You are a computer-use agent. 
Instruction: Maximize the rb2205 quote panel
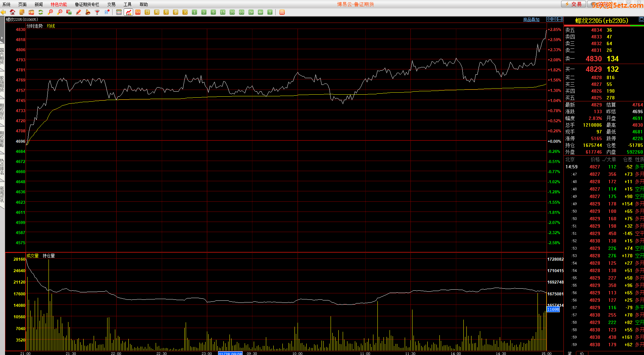coord(641,20)
